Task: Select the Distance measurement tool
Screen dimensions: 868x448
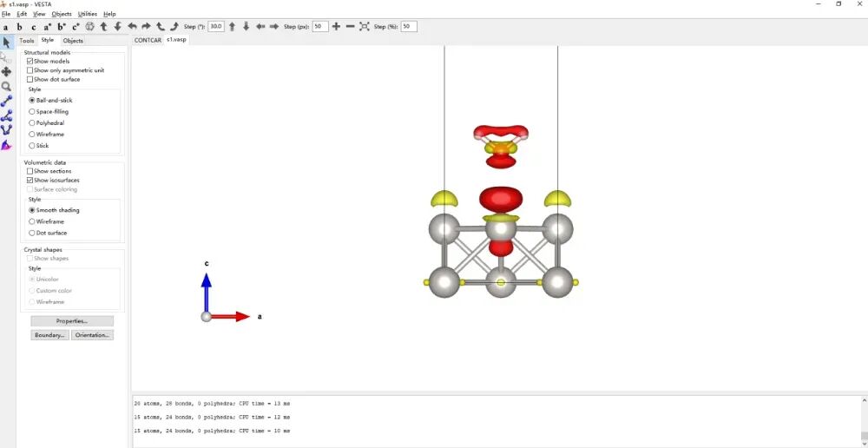Action: click(7, 101)
